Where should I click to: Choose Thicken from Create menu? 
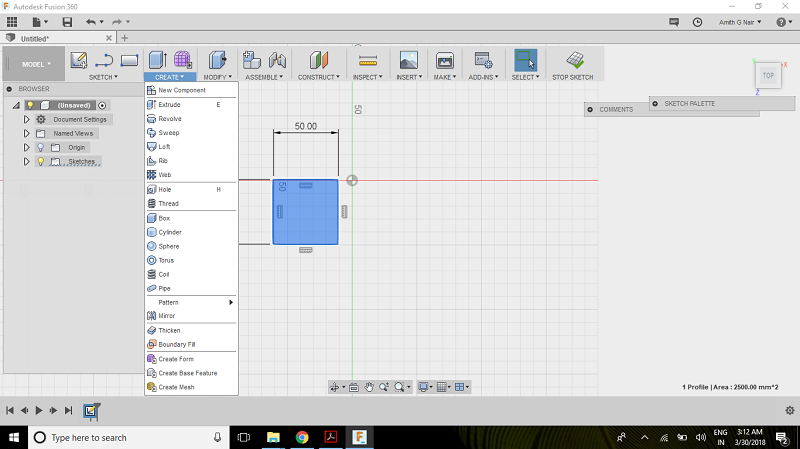pos(191,331)
